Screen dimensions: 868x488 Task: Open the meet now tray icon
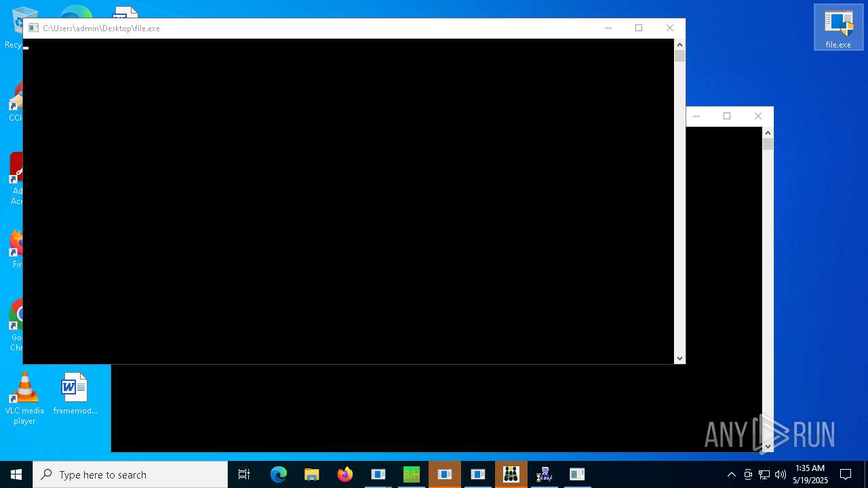pyautogui.click(x=748, y=474)
